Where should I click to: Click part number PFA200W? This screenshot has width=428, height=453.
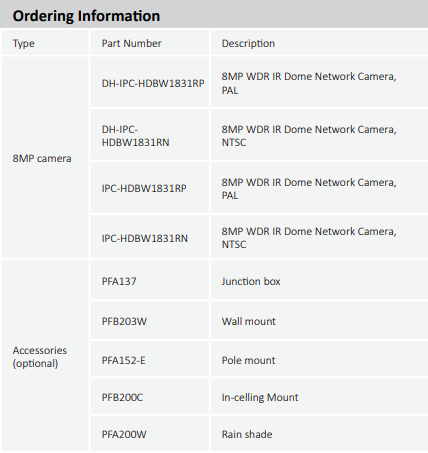(124, 434)
